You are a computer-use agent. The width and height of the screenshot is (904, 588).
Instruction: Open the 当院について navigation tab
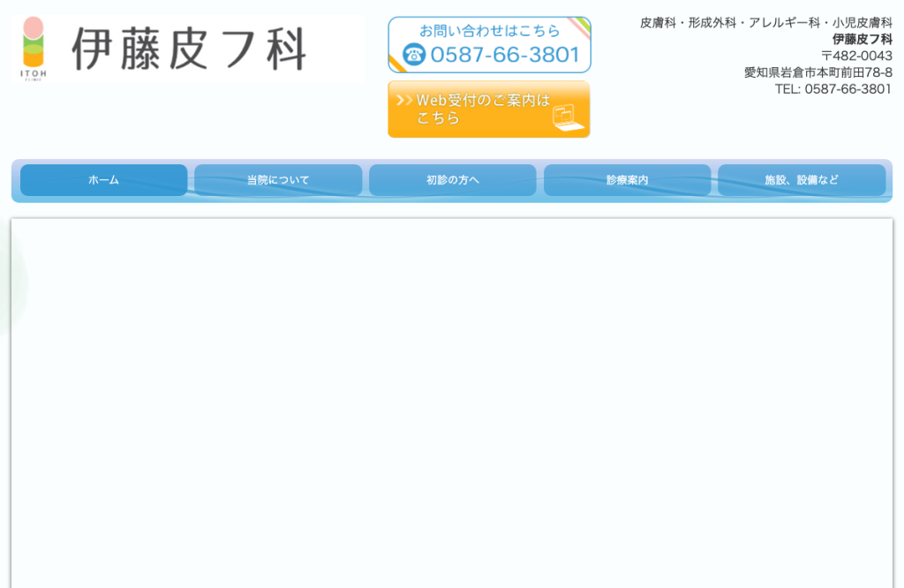278,180
